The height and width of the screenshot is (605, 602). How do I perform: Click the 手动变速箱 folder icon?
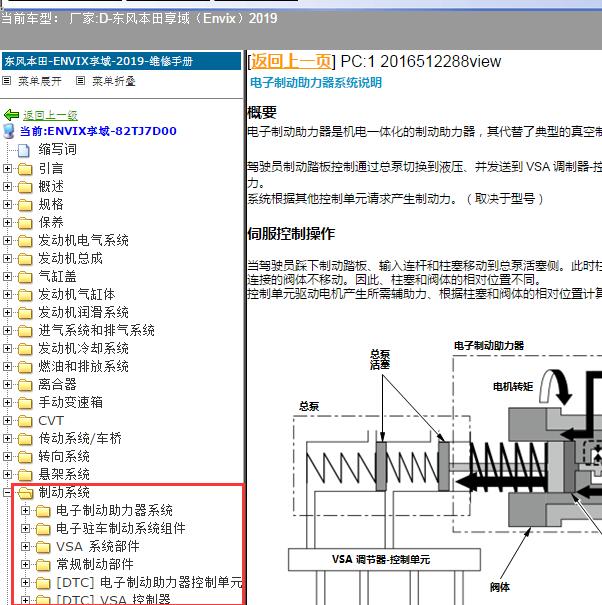click(25, 403)
